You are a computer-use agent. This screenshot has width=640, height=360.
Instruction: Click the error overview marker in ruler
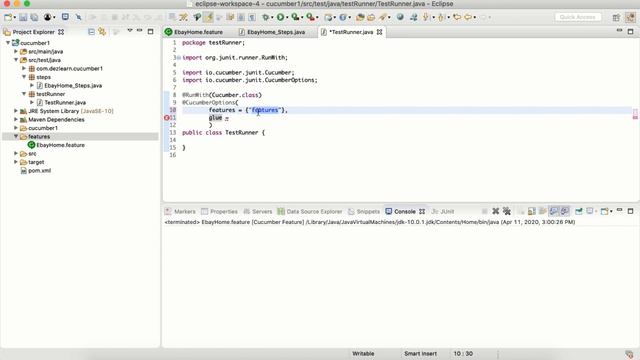[x=635, y=117]
